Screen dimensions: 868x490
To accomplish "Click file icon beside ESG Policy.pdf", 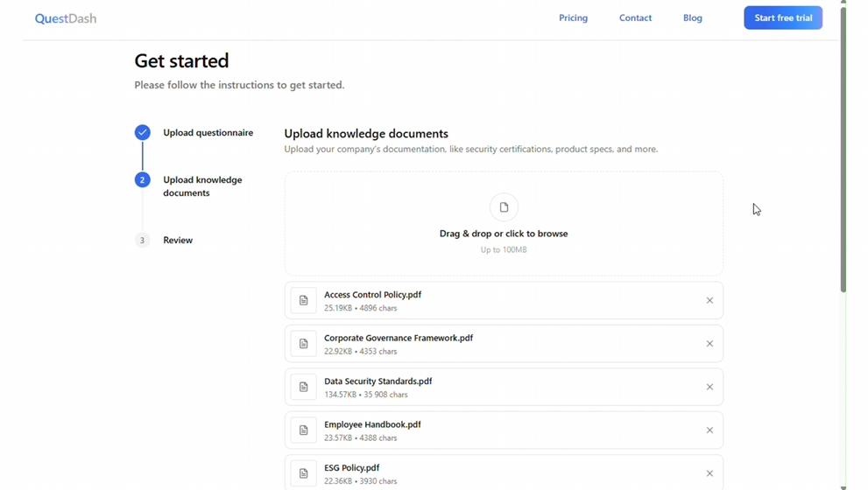I will tap(303, 473).
